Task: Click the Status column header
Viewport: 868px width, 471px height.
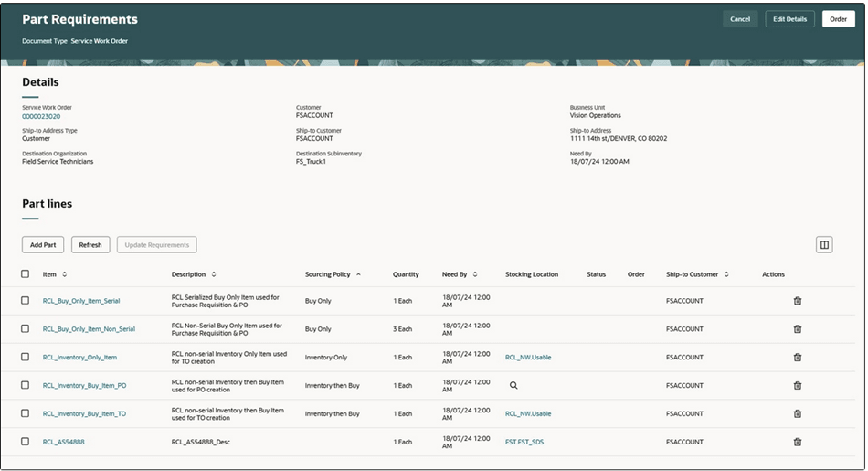Action: point(597,274)
